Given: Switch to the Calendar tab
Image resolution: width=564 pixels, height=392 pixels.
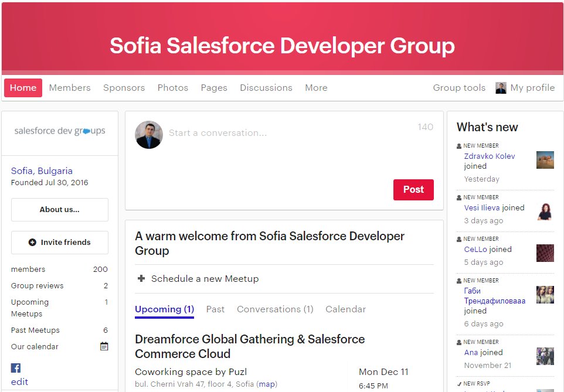Looking at the screenshot, I should click(x=346, y=309).
